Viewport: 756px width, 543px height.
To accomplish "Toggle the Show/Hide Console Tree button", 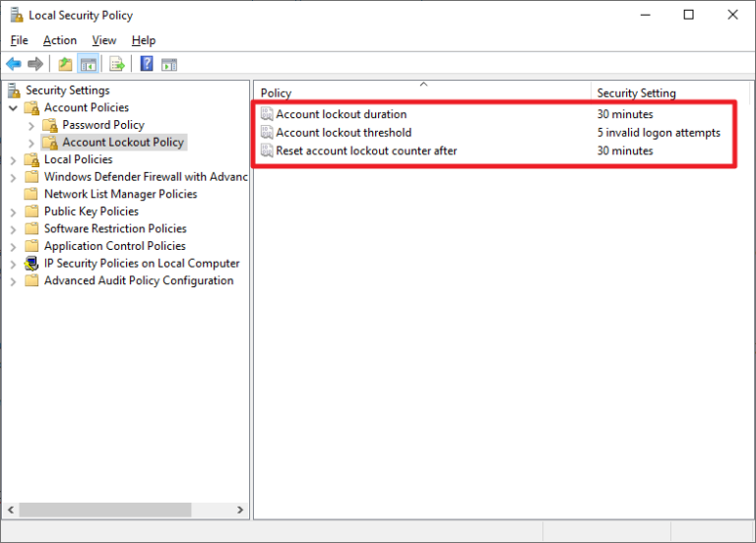I will pos(89,64).
